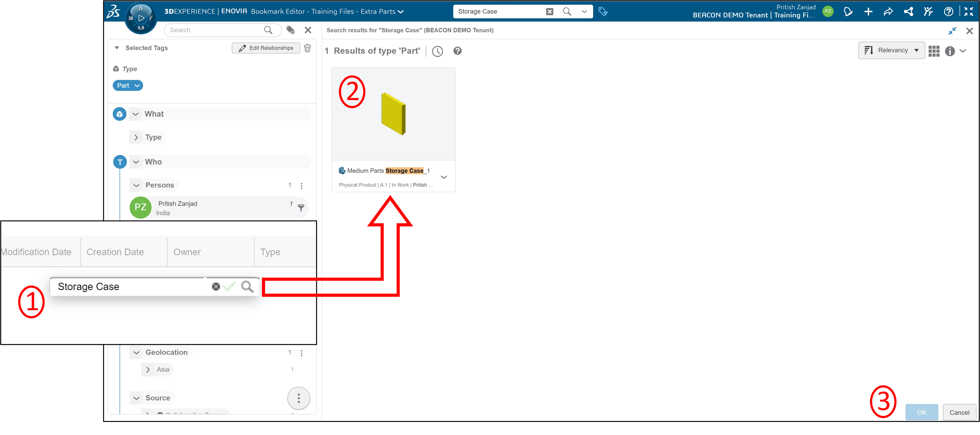The width and height of the screenshot is (980, 435).
Task: Click the magnifier in inset search box
Action: tap(248, 286)
